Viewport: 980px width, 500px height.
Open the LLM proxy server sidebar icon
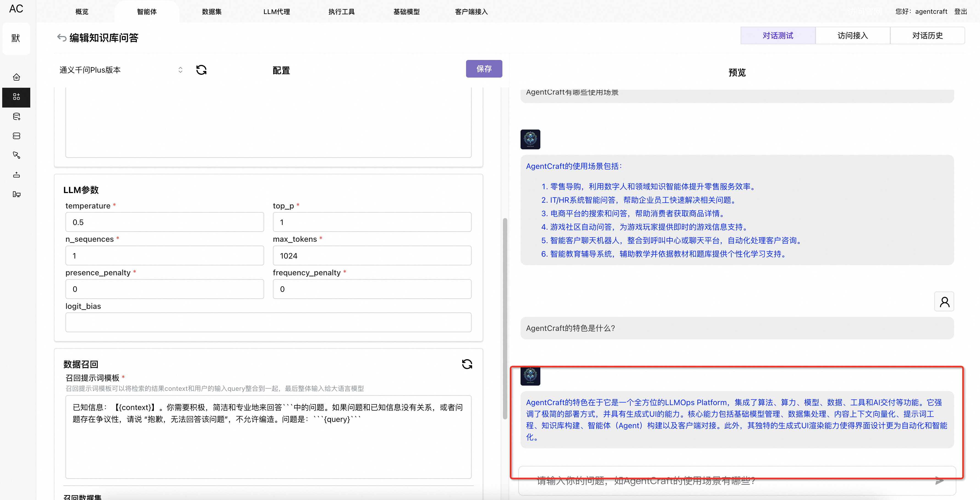[x=16, y=136]
